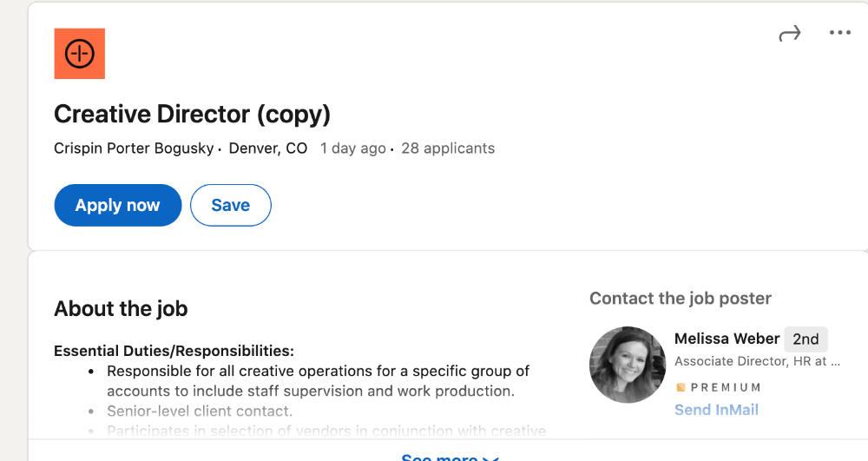Click the Contact the job poster heading
This screenshot has height=461, width=868.
point(681,299)
